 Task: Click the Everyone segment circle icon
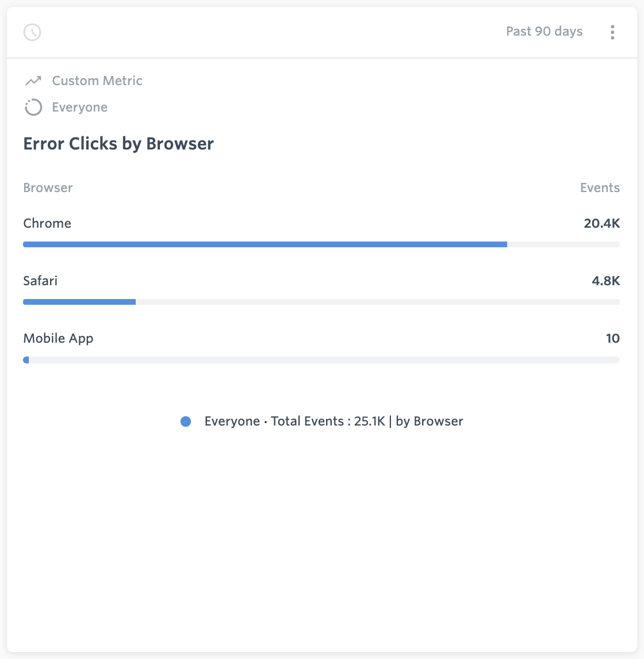tap(33, 107)
